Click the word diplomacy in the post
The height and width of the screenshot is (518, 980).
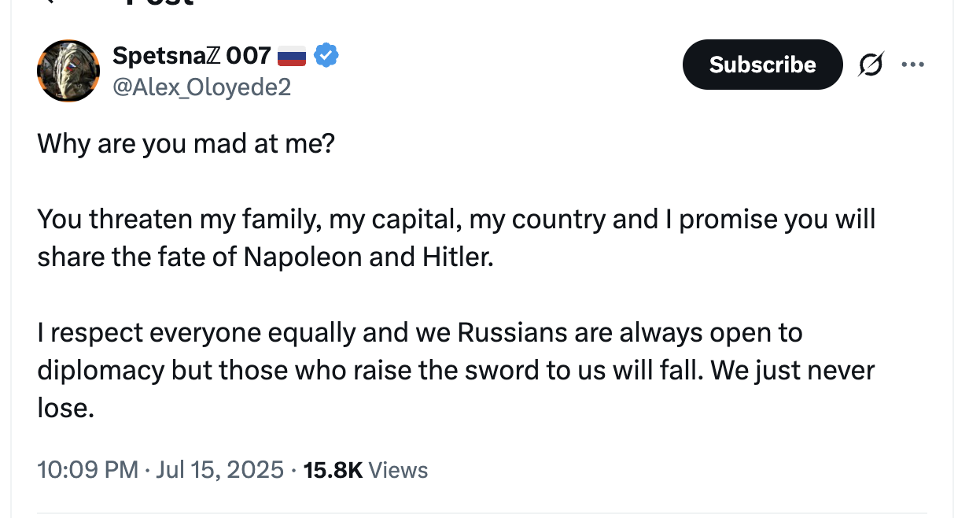click(101, 371)
